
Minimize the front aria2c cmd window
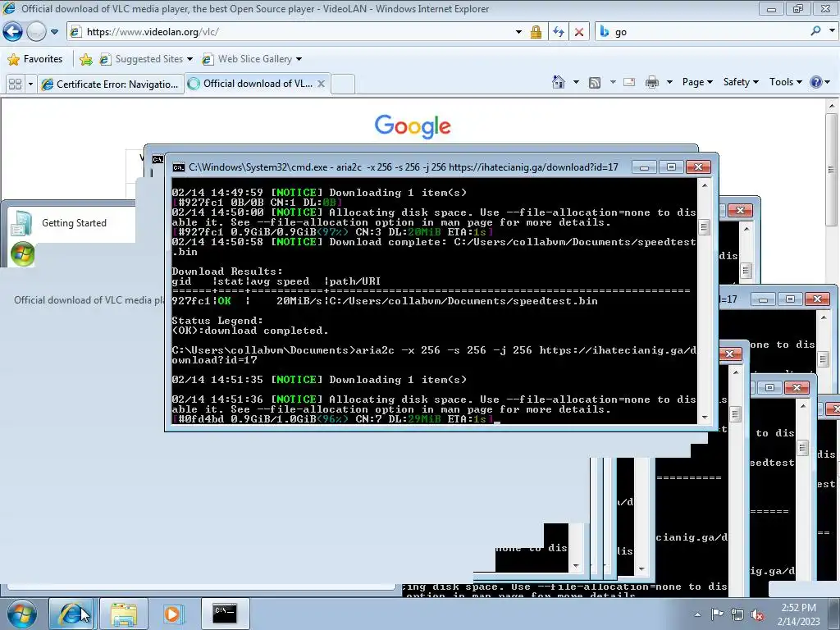coord(645,167)
